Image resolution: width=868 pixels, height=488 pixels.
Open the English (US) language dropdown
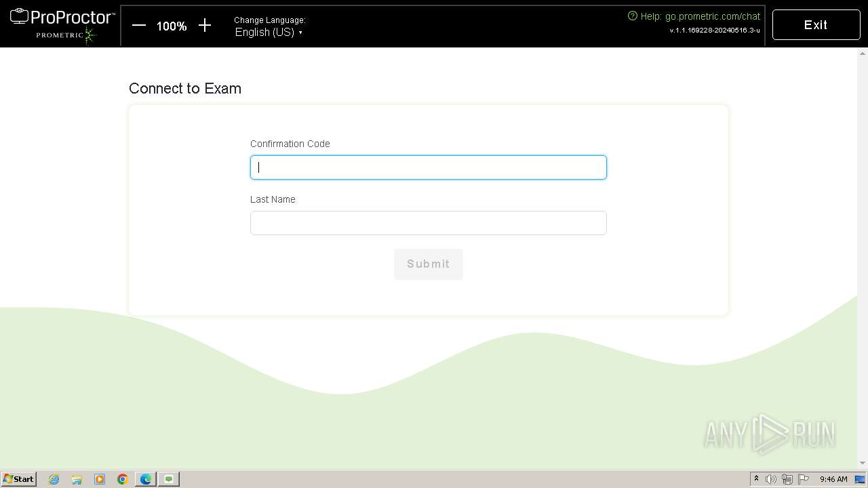point(269,33)
